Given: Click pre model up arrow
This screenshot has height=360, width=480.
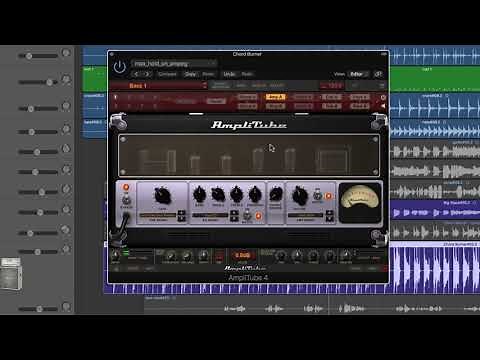Looking at the screenshot, I should click(182, 213).
